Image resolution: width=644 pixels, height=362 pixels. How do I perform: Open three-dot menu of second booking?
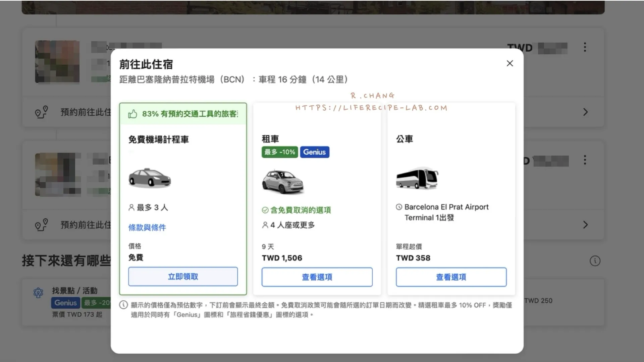pos(585,160)
